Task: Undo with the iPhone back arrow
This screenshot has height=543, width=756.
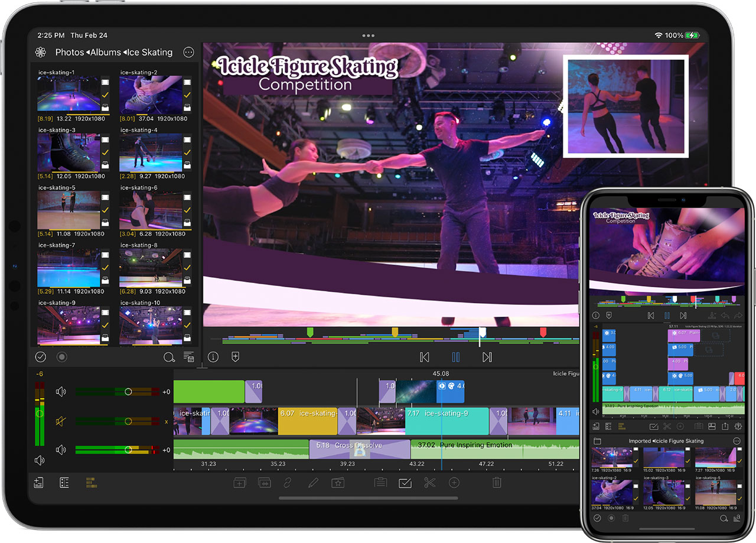Action: click(725, 316)
